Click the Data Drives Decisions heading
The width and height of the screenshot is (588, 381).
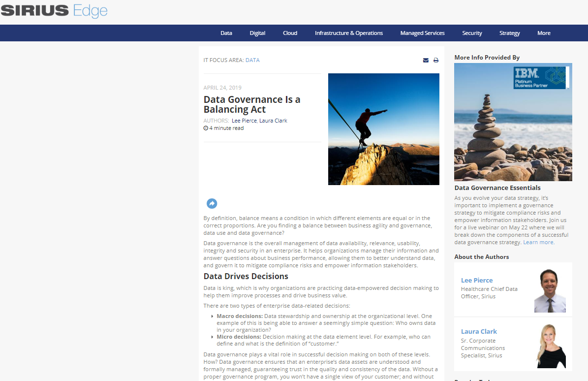pyautogui.click(x=246, y=276)
